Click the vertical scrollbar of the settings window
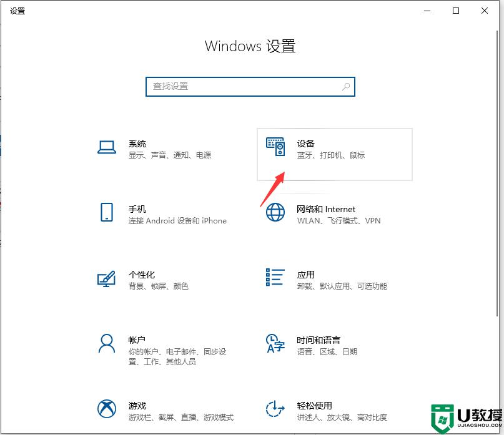 (x=497, y=174)
